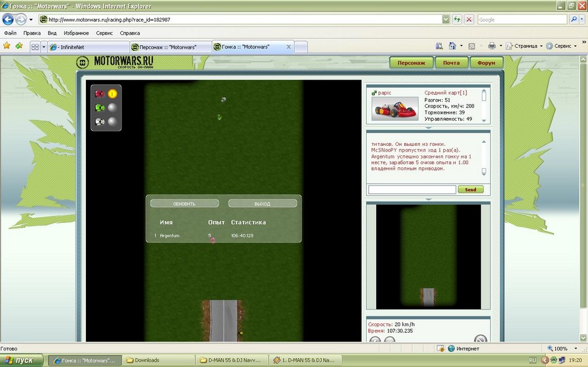This screenshot has width=588, height=367.
Task: Open the Windows пуск Start button
Action: click(x=21, y=360)
